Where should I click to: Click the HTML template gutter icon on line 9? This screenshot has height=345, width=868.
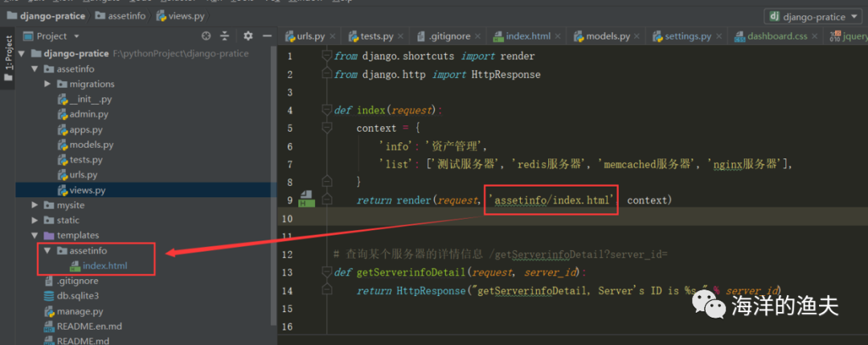pyautogui.click(x=307, y=199)
